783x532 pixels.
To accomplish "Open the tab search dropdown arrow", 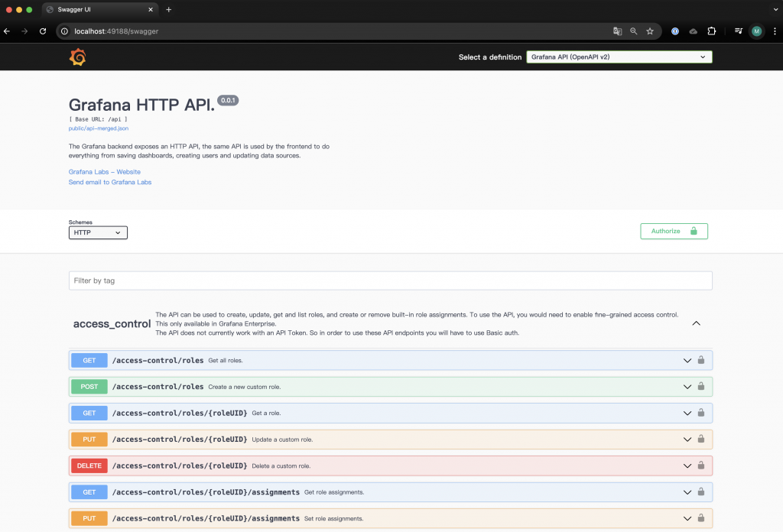I will click(x=775, y=9).
